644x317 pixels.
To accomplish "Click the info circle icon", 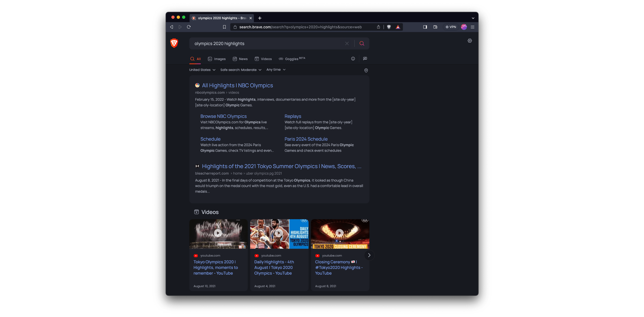I will 353,59.
